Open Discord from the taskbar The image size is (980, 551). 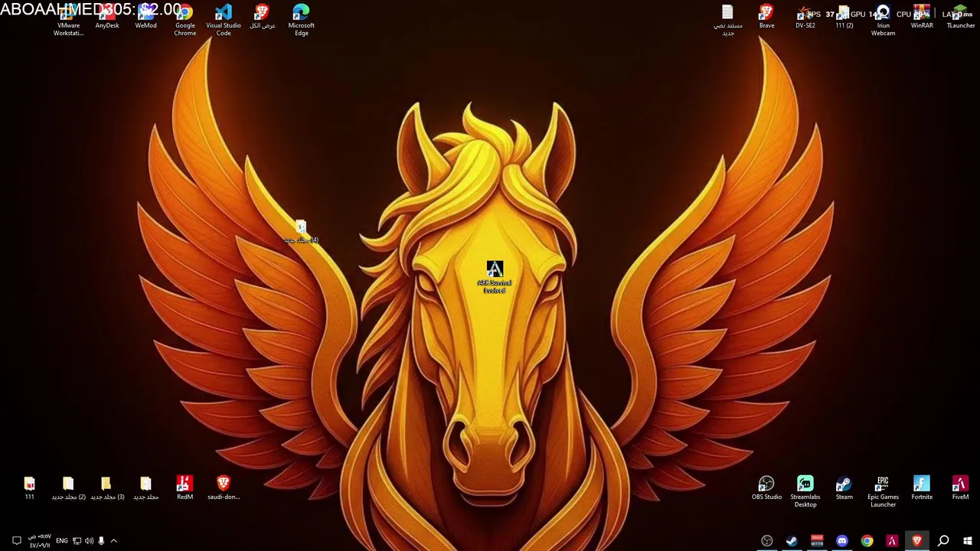click(x=842, y=541)
